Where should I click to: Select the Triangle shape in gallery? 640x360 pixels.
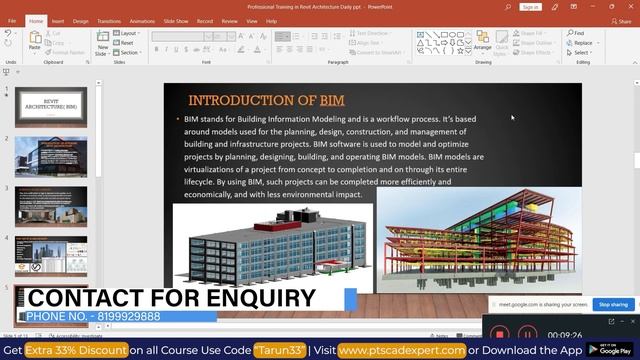[420, 43]
